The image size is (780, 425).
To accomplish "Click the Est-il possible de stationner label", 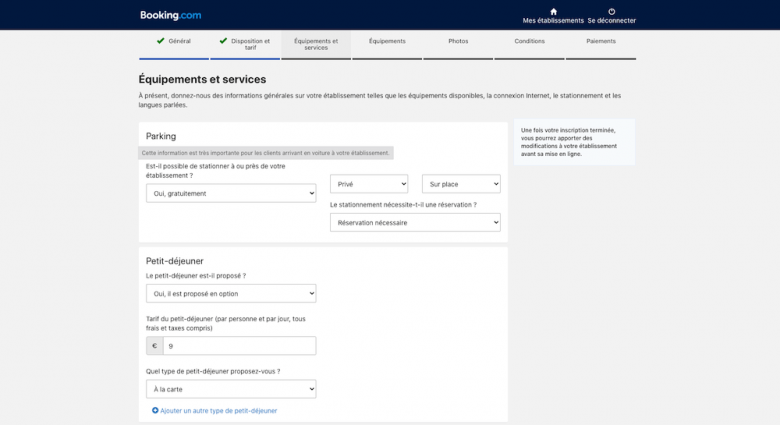I will pyautogui.click(x=215, y=171).
